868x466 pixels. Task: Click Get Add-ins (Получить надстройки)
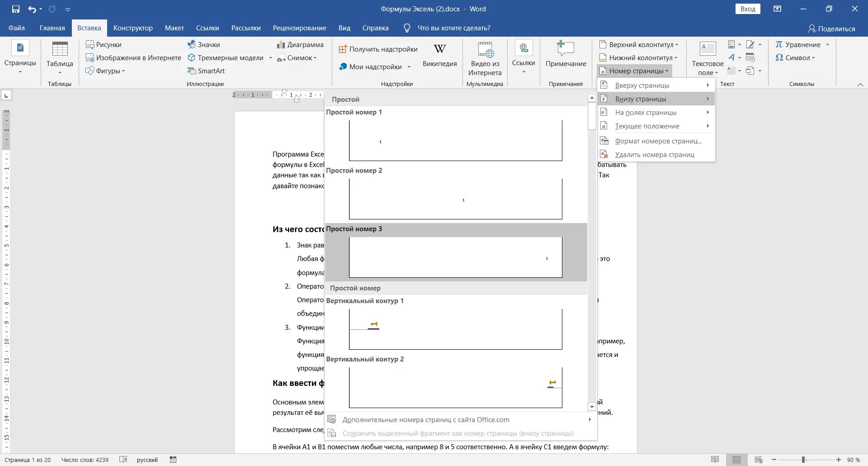[x=378, y=49]
